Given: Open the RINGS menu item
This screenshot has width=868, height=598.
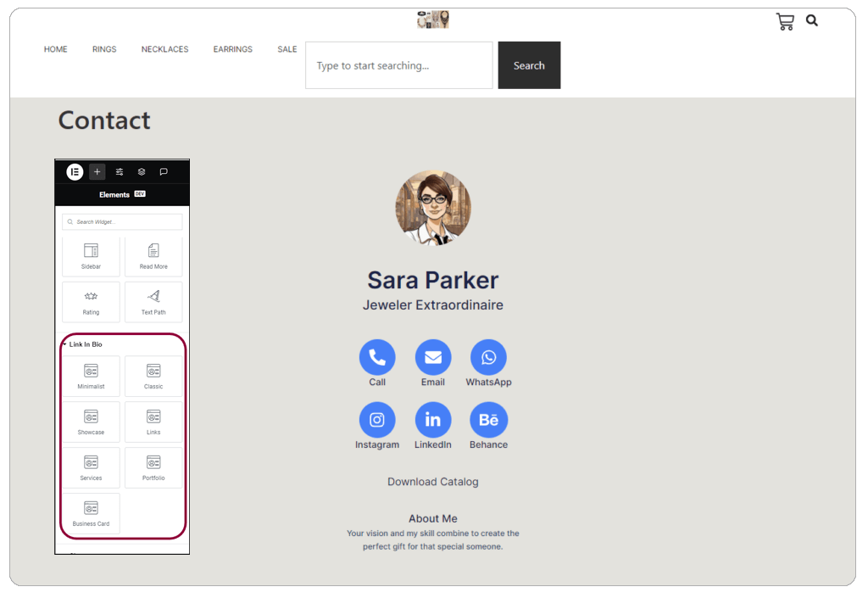Looking at the screenshot, I should (x=104, y=49).
